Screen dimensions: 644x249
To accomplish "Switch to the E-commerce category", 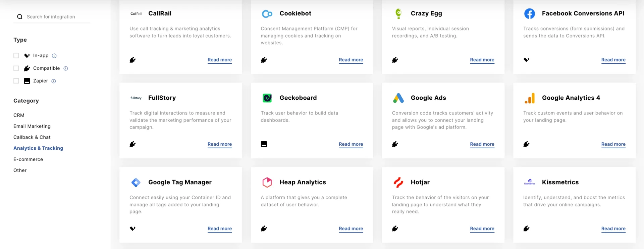I will [x=28, y=159].
